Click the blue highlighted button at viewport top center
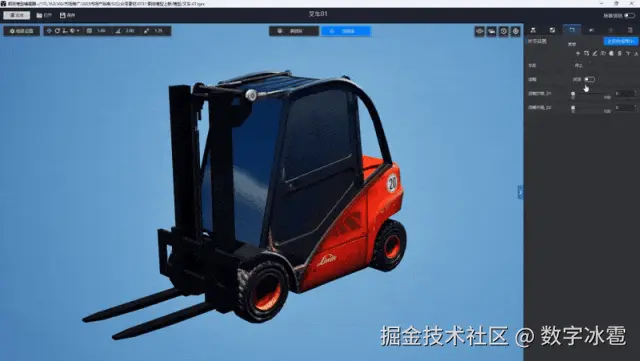The width and height of the screenshot is (640, 361). (346, 31)
